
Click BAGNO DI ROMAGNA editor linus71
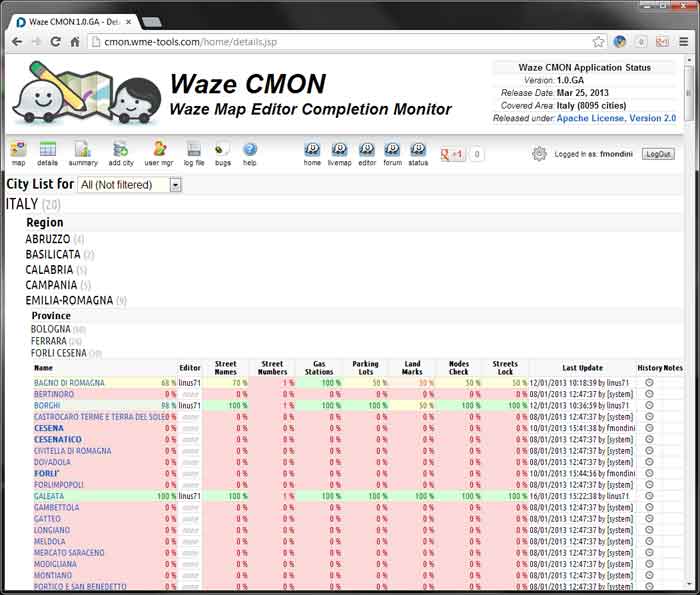coord(189,383)
